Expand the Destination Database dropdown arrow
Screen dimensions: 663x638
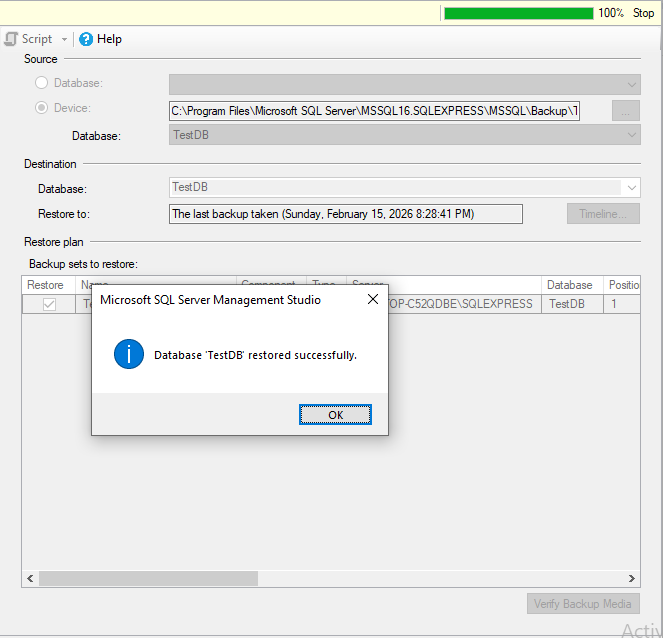[x=632, y=188]
